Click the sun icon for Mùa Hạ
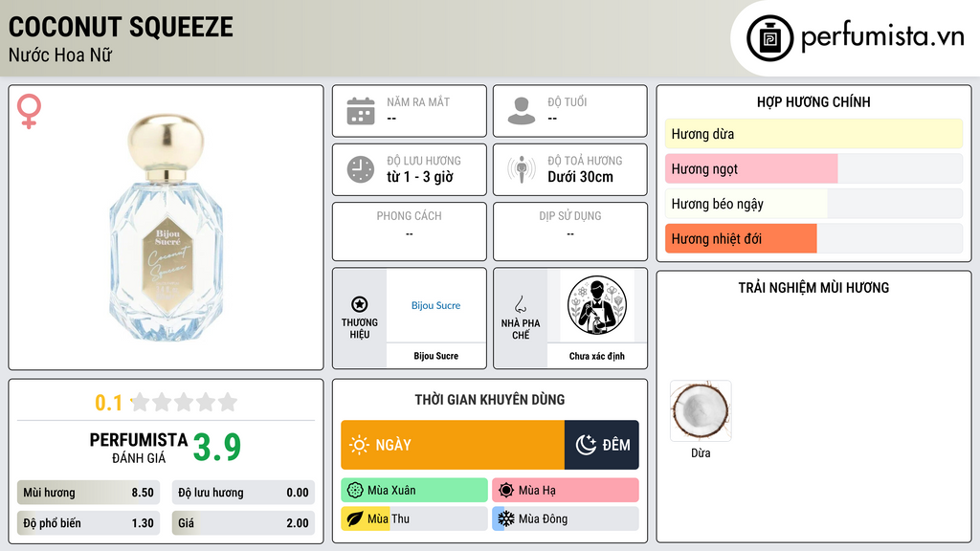This screenshot has height=551, width=980. tap(506, 491)
